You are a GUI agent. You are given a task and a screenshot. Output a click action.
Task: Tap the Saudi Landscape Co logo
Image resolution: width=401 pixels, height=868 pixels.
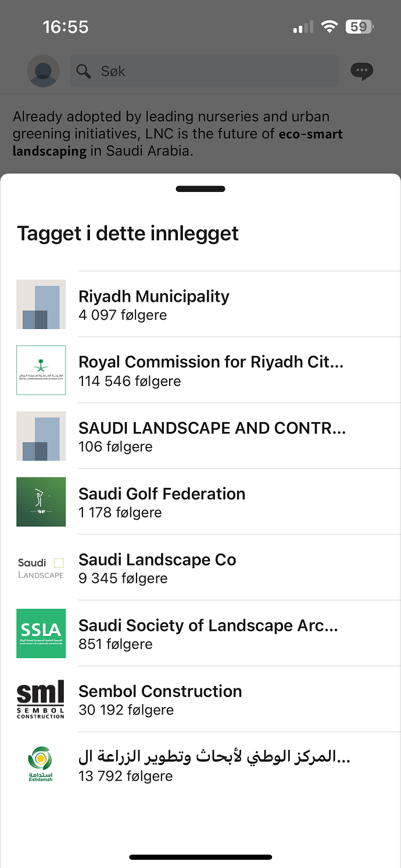41,567
